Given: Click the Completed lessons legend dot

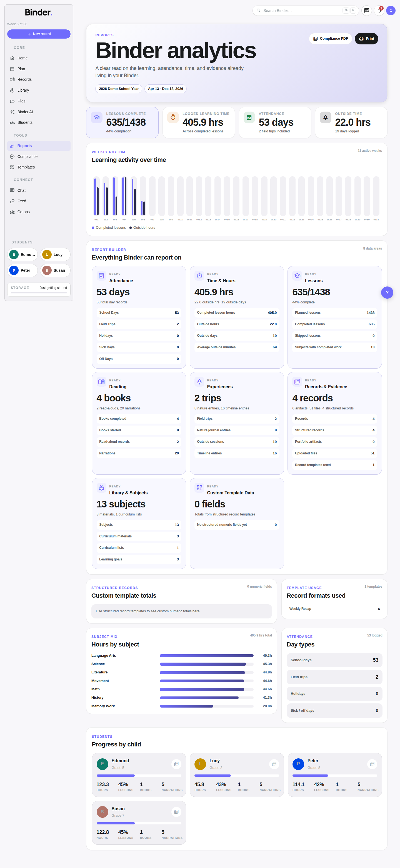Looking at the screenshot, I should [93, 228].
